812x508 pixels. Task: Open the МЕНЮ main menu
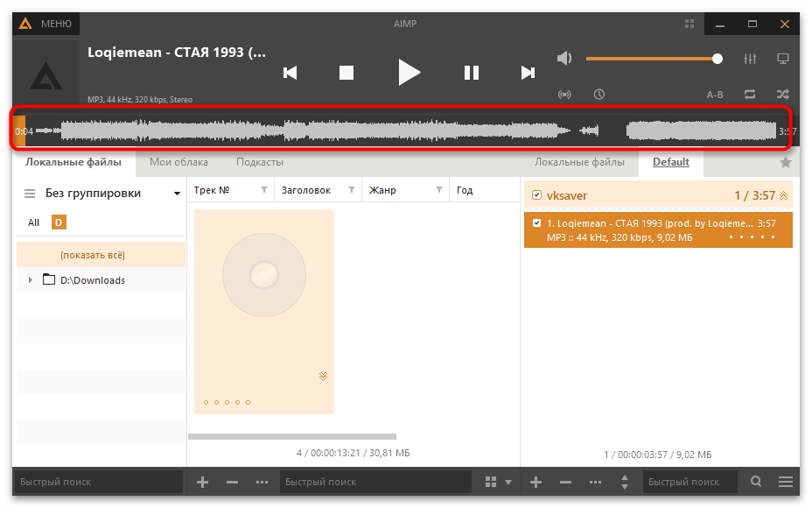click(45, 24)
